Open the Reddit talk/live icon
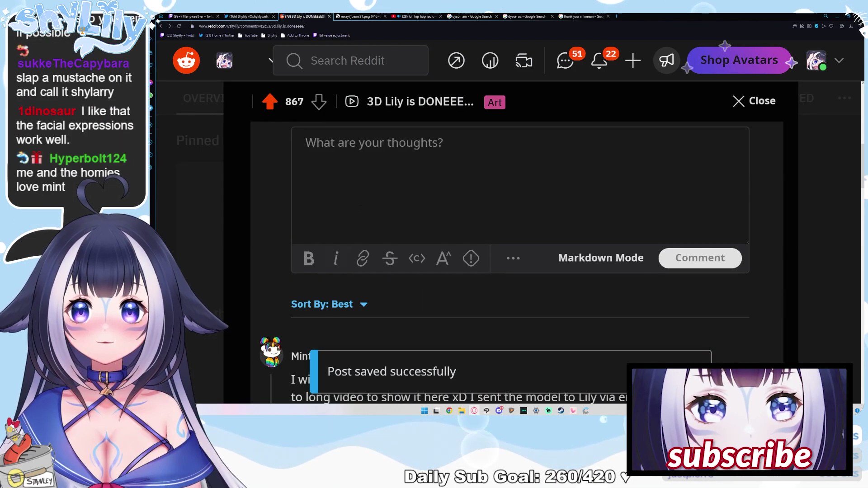Screen dimensions: 868x488 pos(524,61)
